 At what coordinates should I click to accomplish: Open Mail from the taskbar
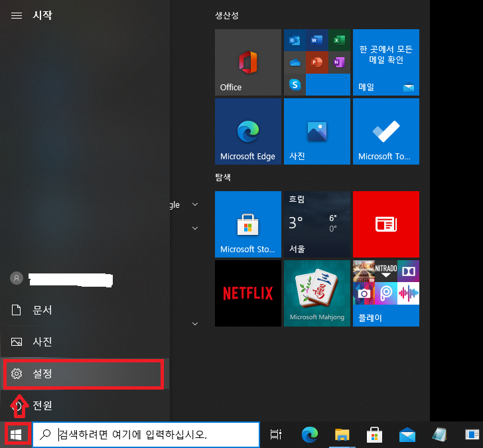[407, 435]
